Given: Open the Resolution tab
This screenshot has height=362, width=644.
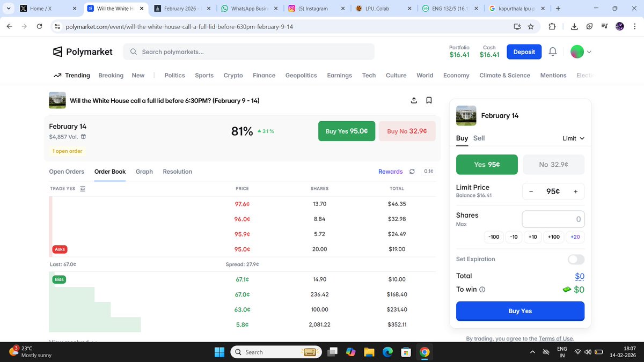Looking at the screenshot, I should click(x=177, y=172).
